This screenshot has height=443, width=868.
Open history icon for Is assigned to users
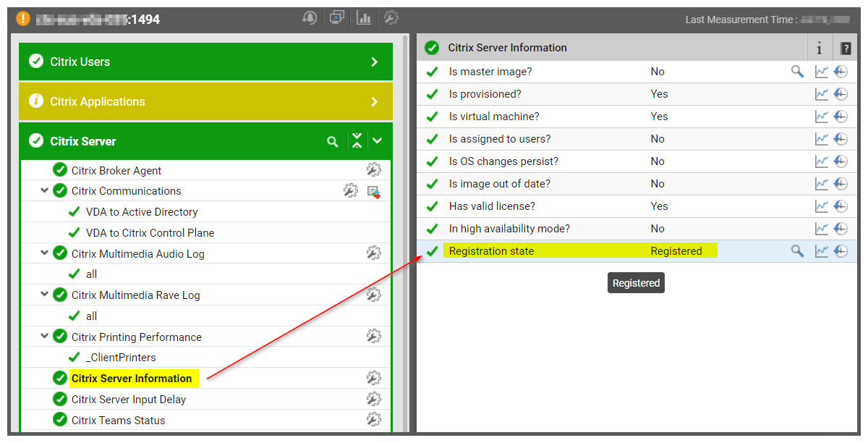tap(841, 139)
